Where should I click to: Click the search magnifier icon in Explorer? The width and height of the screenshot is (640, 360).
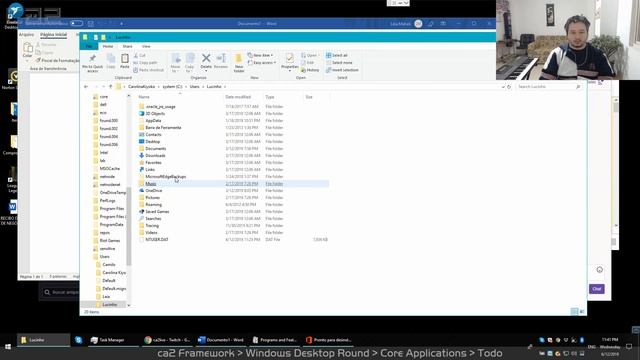[x=578, y=87]
